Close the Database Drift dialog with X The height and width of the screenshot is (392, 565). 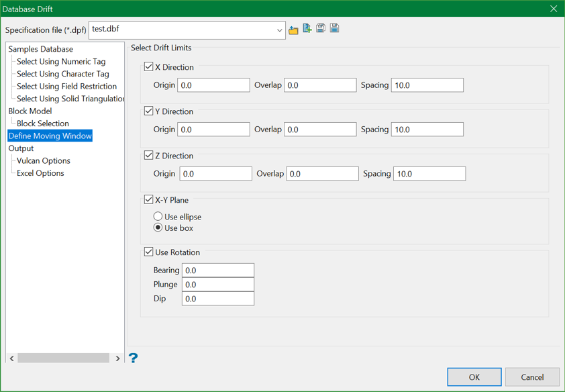click(x=553, y=9)
